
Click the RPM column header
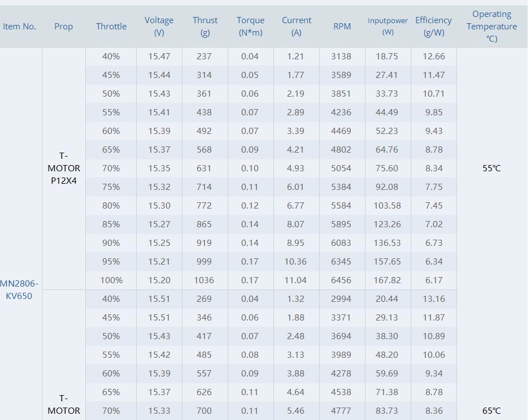342,27
